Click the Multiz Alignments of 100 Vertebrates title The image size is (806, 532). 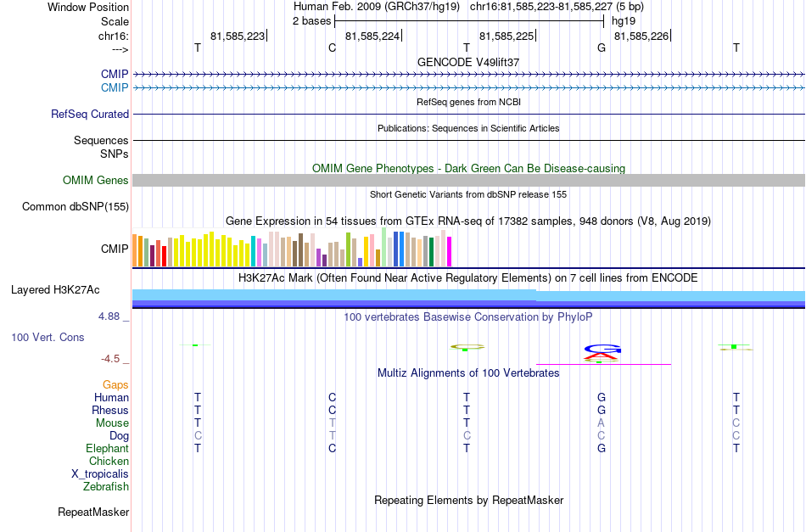tap(468, 372)
